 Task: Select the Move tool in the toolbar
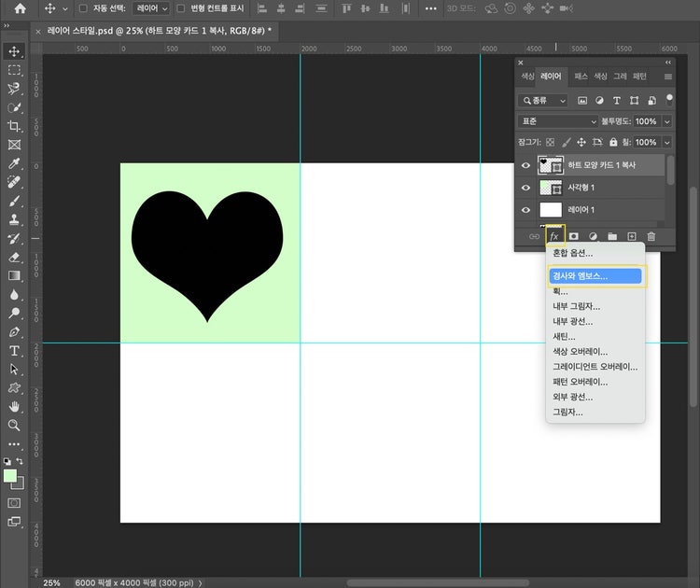pyautogui.click(x=14, y=51)
